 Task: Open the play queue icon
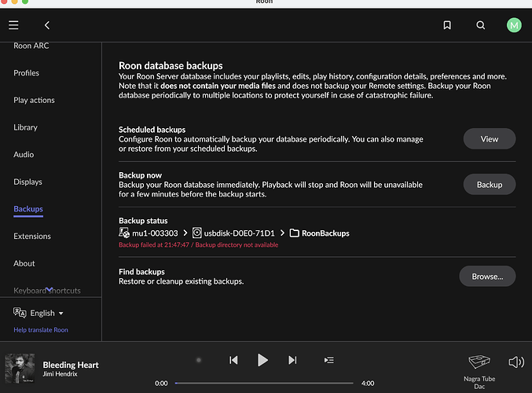(328, 360)
